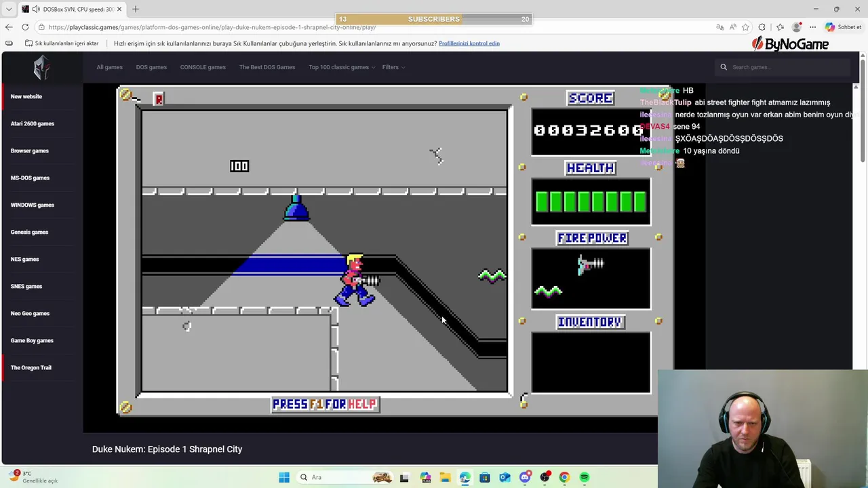Click the Copilot Sohbet et button
The height and width of the screenshot is (488, 868).
[843, 27]
